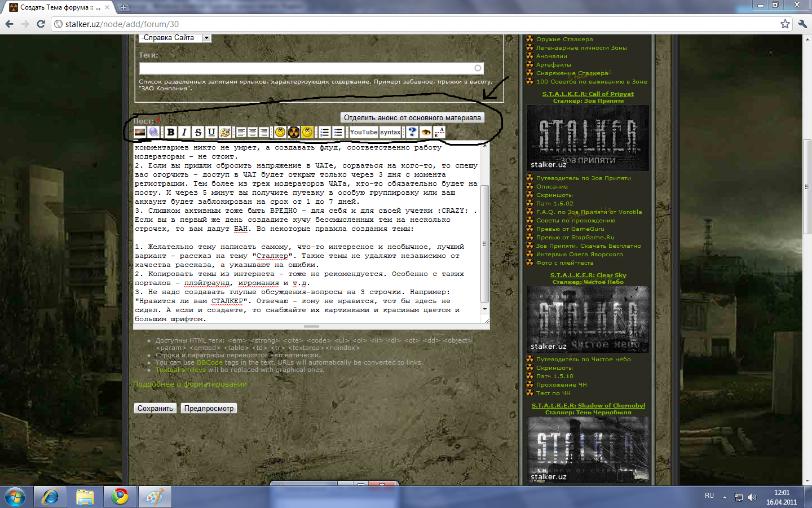Open Paint from the Windows taskbar
The width and height of the screenshot is (812, 508).
pos(155,497)
